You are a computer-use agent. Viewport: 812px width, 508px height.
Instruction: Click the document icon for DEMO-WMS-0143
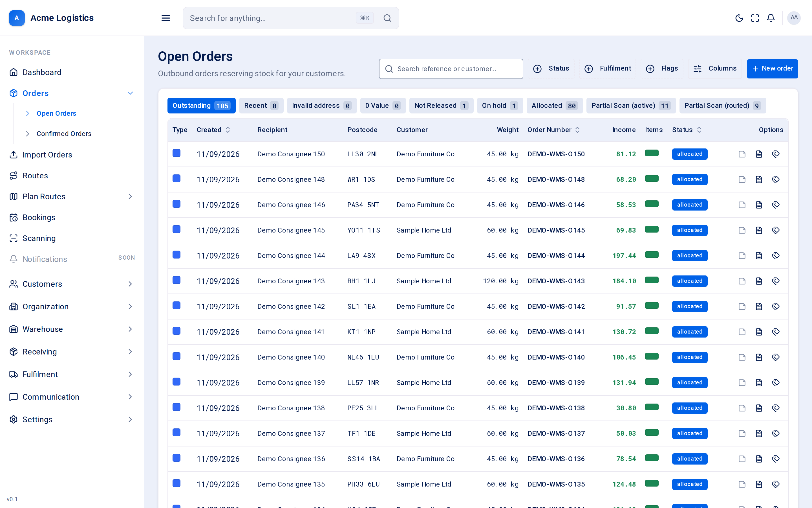tap(759, 281)
